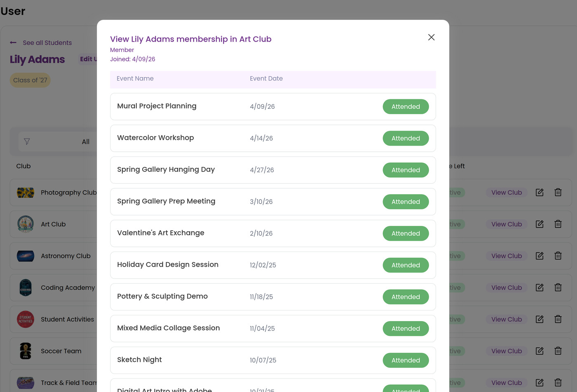This screenshot has width=577, height=392.
Task: Delete the Track & Field Team membership
Action: [558, 383]
